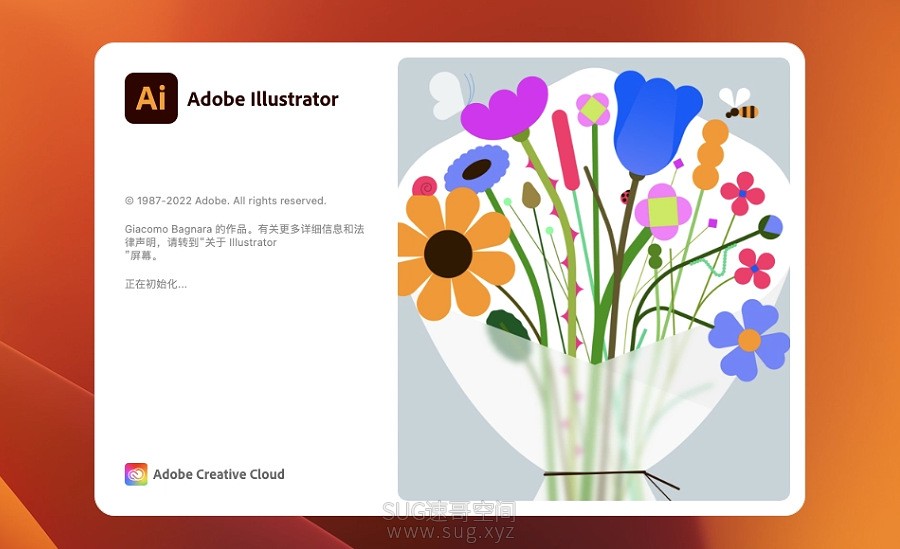Click the "Giacomo Bagnara" artwork credit text
The image size is (900, 549).
(x=168, y=229)
